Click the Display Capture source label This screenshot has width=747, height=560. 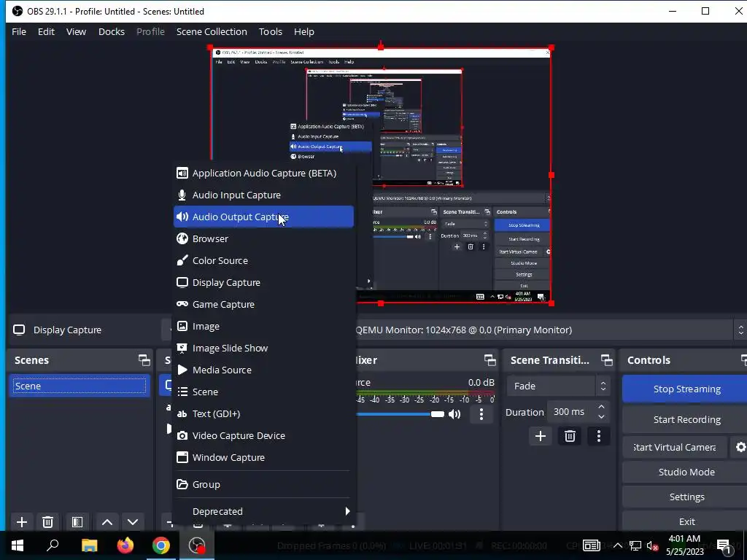coord(67,330)
